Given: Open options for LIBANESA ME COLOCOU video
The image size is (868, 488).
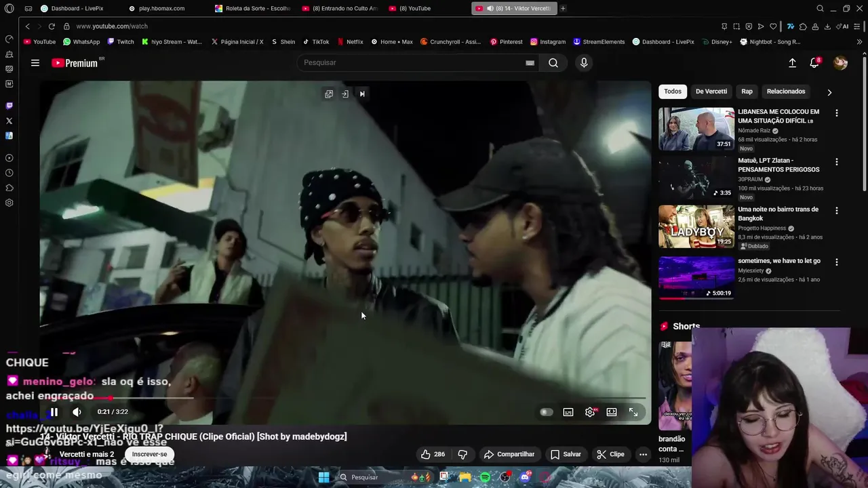Looking at the screenshot, I should click(x=836, y=113).
